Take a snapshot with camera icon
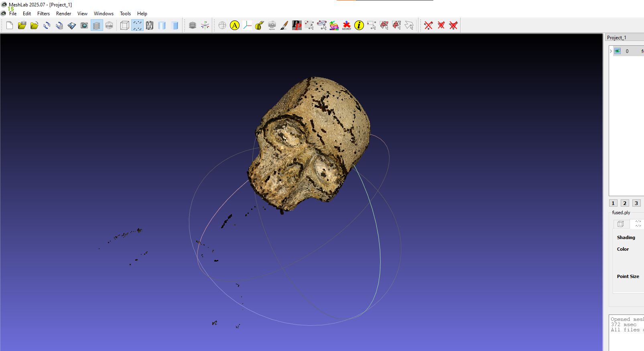 pyautogui.click(x=84, y=26)
